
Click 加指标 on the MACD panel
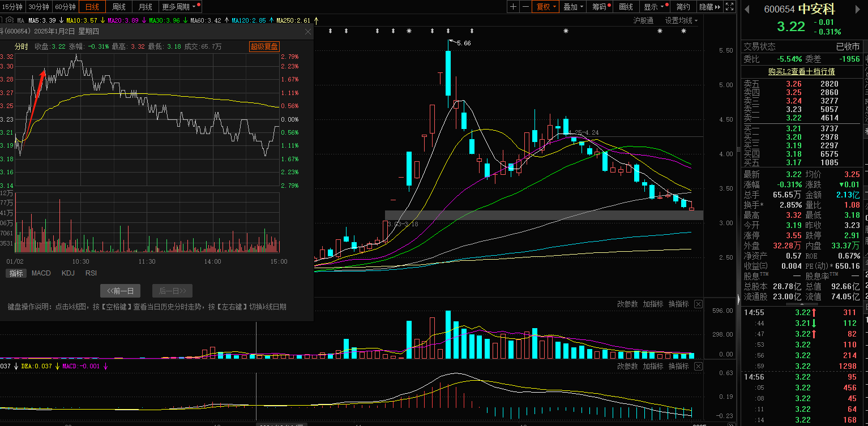(653, 367)
